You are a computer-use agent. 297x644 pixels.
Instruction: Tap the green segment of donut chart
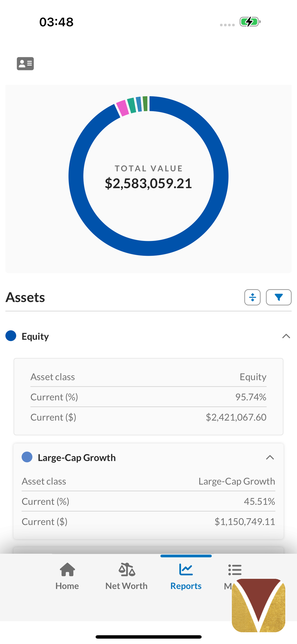(x=145, y=103)
